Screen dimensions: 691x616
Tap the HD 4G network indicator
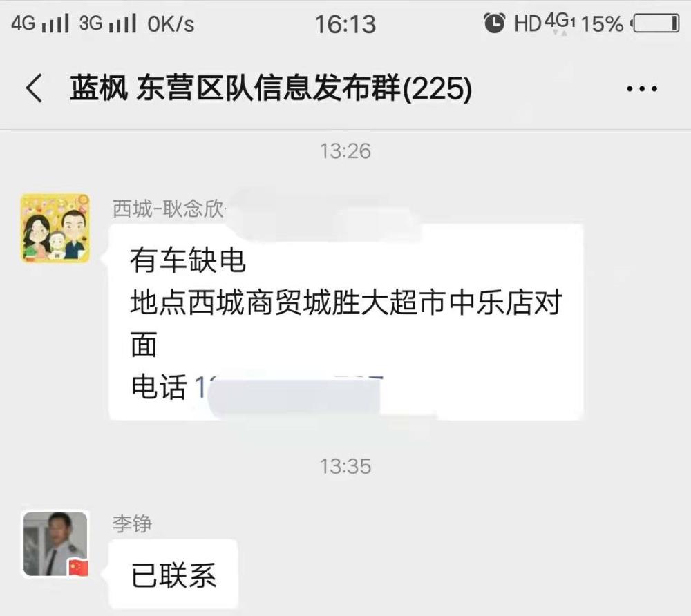[545, 23]
